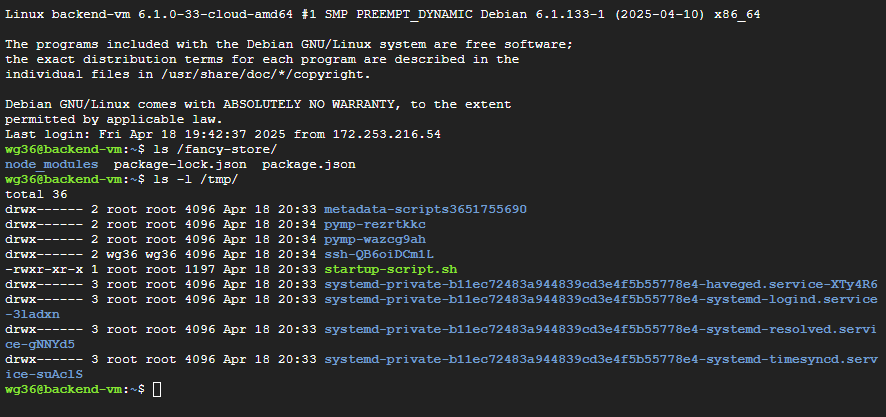886x417 pixels.
Task: Click the terminal cursor block at the prompt
Action: point(157,388)
